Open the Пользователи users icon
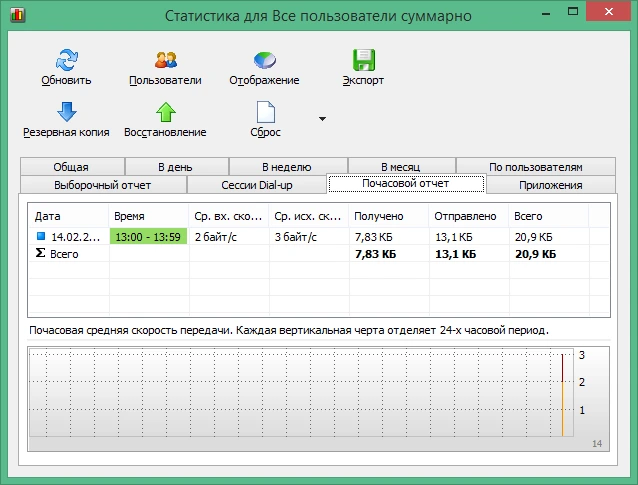The image size is (638, 485). 166,60
